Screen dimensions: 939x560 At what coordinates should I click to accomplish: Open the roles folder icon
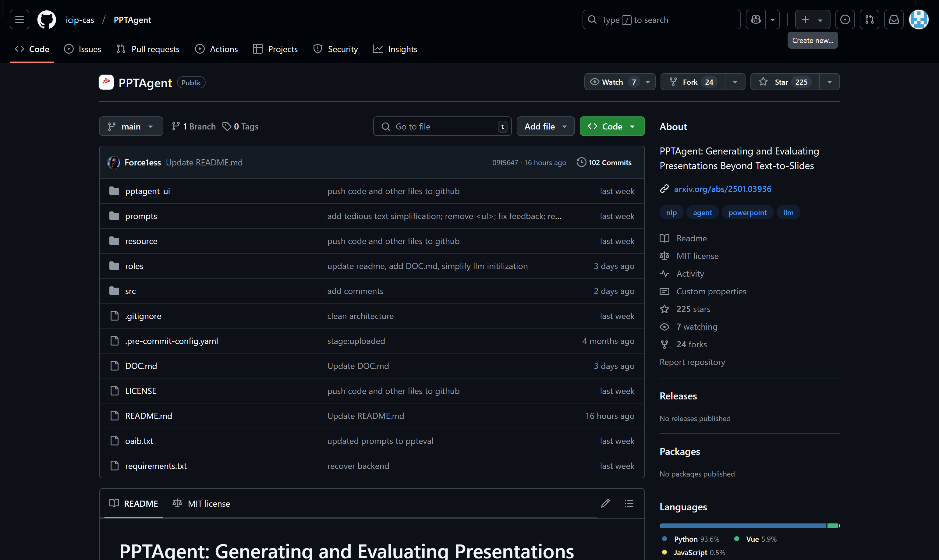point(114,266)
